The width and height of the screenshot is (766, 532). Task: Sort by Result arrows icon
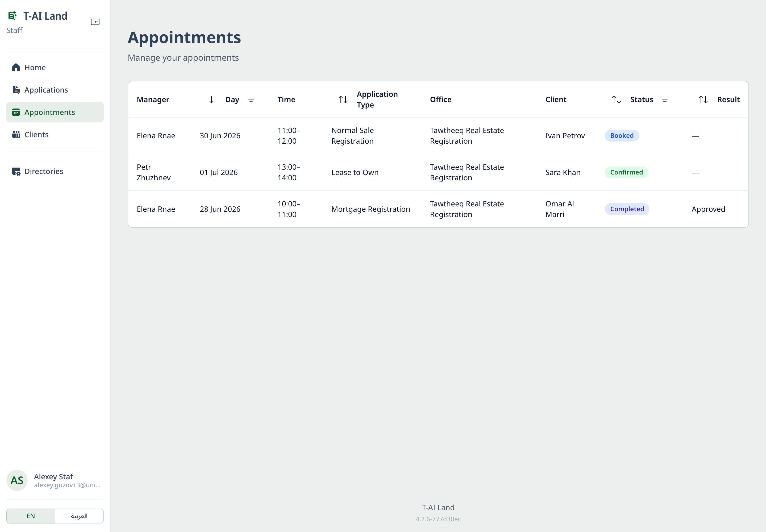pos(703,100)
